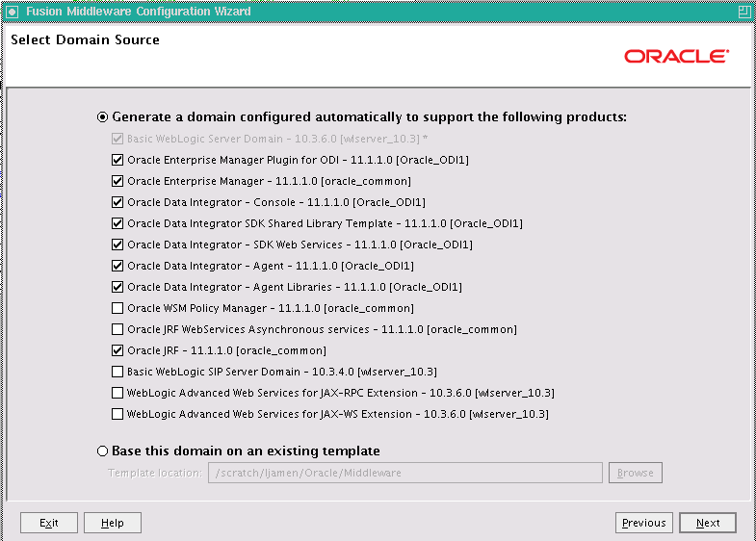Select Base this domain on existing template
Viewport: 756px width, 541px height.
(102, 451)
